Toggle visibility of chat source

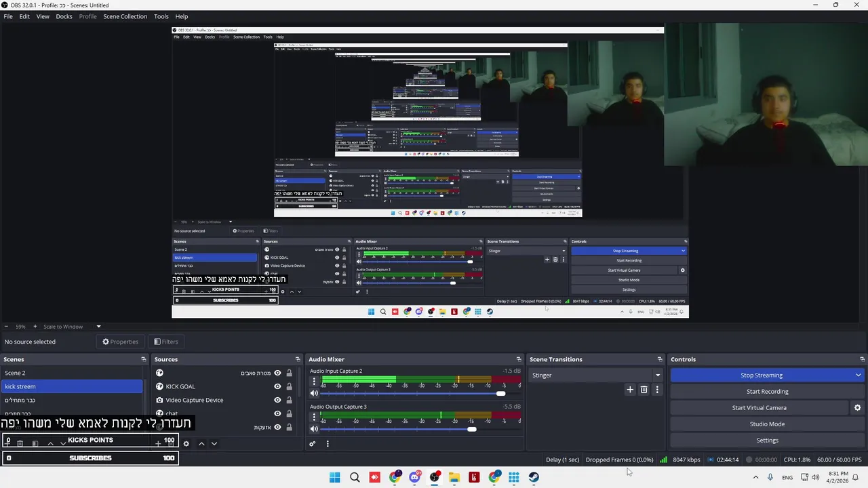[277, 413]
